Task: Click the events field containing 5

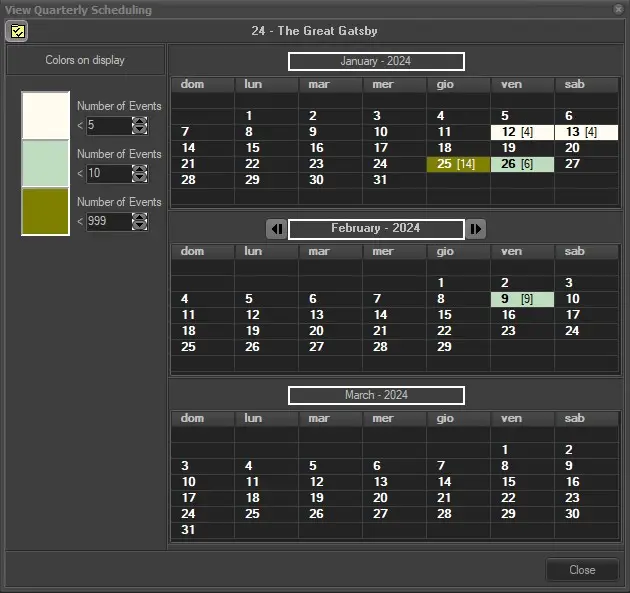Action: click(108, 126)
